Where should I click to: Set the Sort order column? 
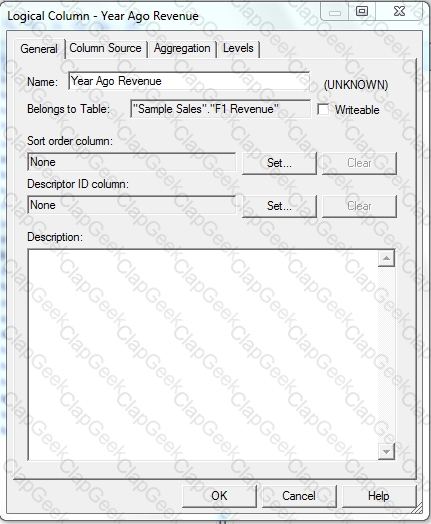pos(279,163)
